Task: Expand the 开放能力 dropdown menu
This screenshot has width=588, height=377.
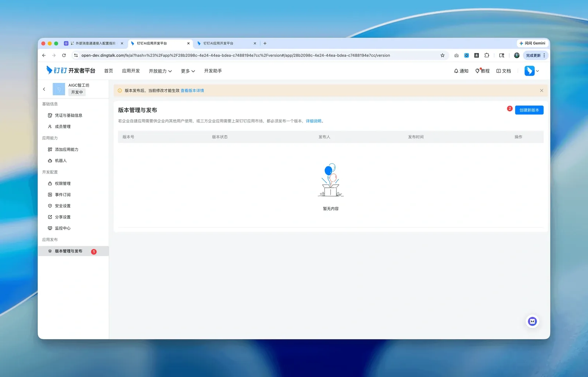Action: 160,71
